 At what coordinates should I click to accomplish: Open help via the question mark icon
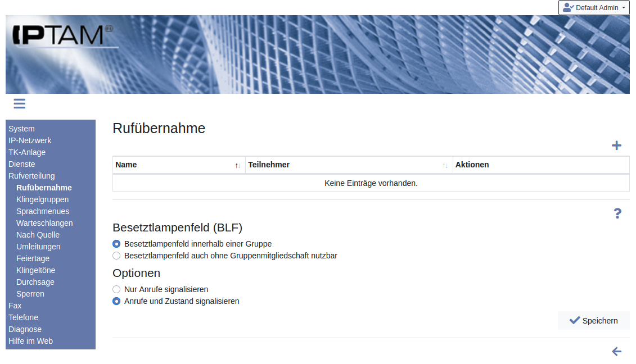(617, 213)
